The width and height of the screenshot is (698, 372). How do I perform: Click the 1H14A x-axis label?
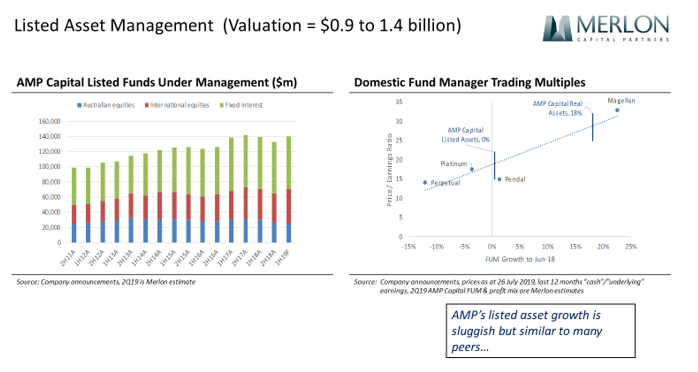tap(139, 257)
